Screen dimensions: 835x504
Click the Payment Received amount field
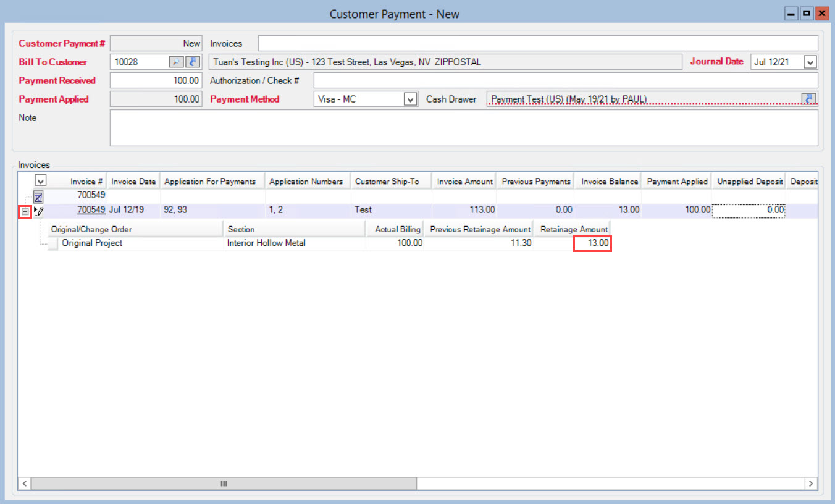click(x=156, y=80)
